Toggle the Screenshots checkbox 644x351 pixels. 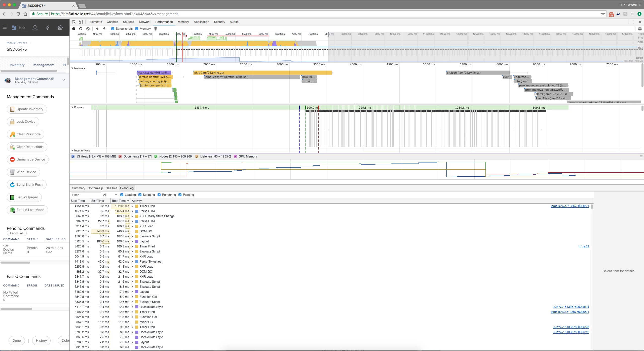[x=113, y=29]
